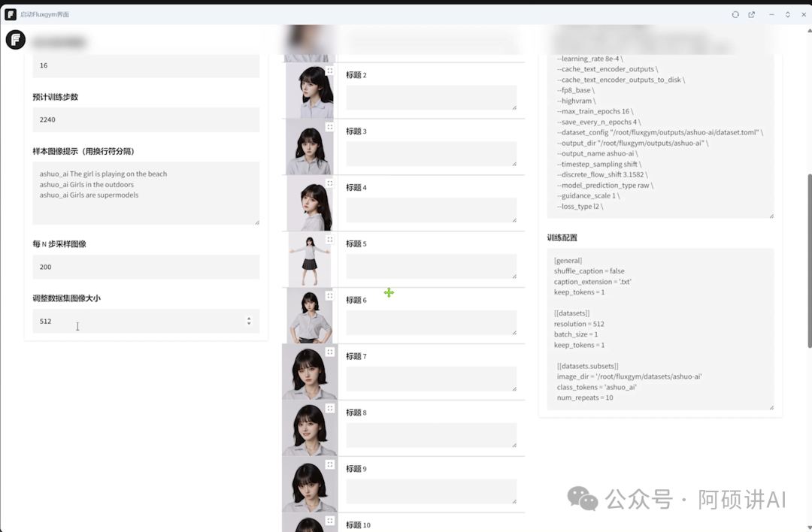This screenshot has width=812, height=532.
Task: Select thumbnail beside 标题 9
Action: (x=310, y=485)
